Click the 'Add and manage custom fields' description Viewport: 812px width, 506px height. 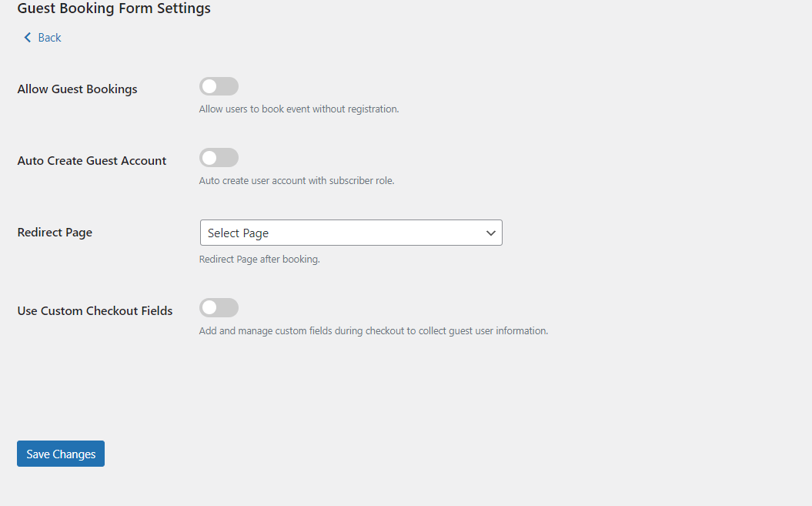point(373,331)
